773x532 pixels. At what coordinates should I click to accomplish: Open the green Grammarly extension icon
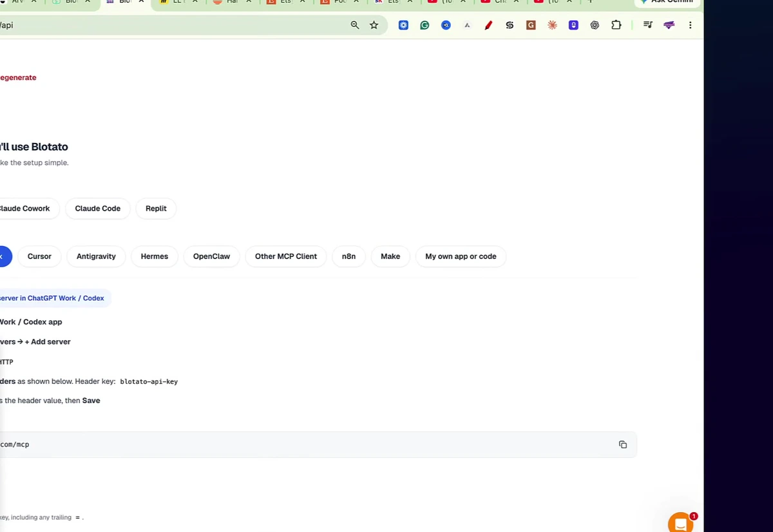425,25
